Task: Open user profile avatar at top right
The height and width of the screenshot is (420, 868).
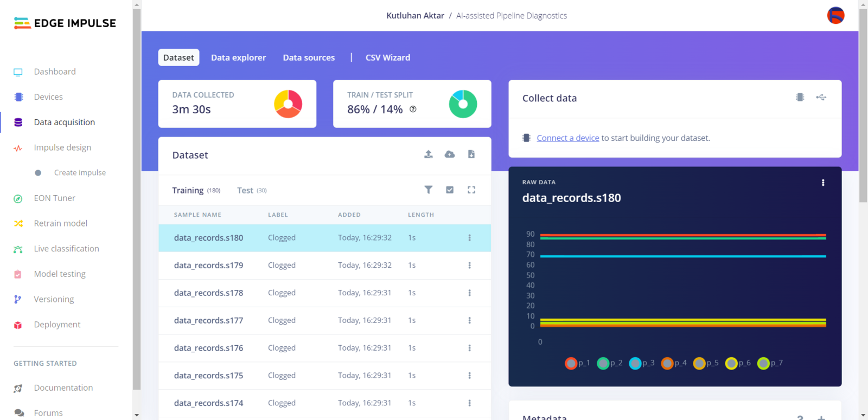Action: coord(835,15)
